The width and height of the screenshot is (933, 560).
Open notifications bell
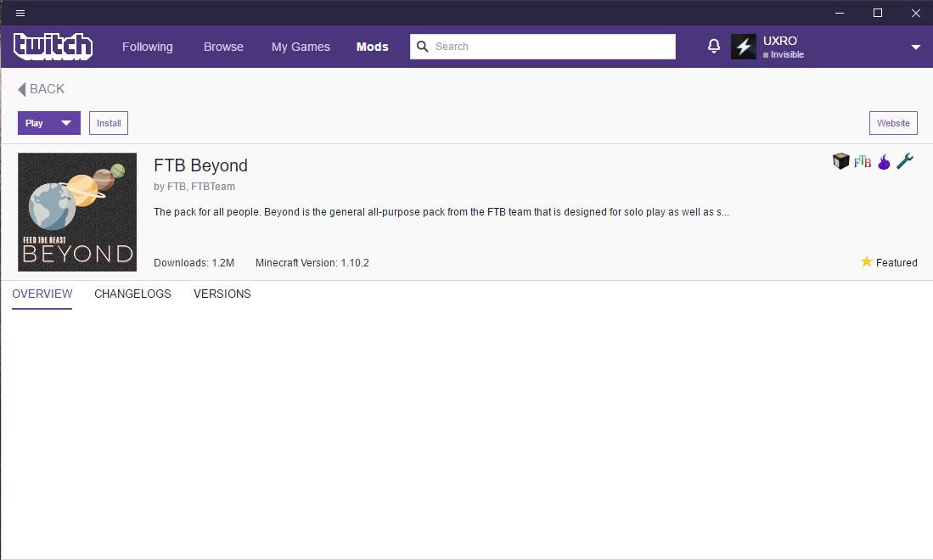[714, 46]
